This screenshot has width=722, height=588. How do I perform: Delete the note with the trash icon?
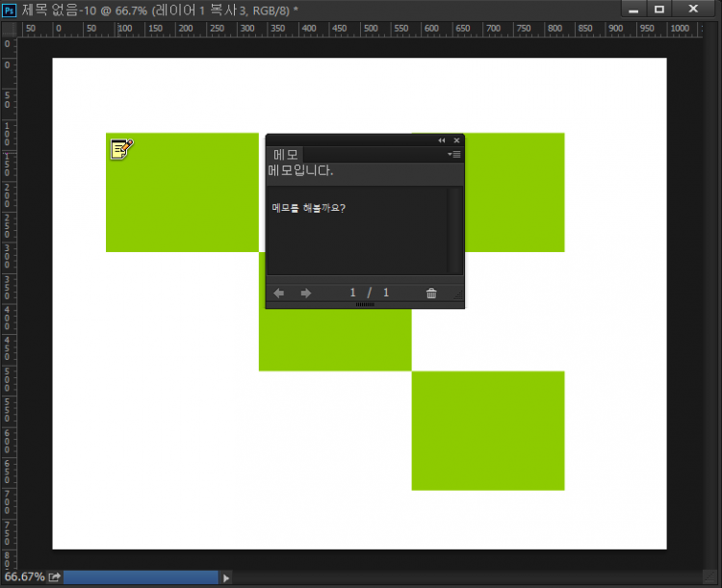click(431, 294)
